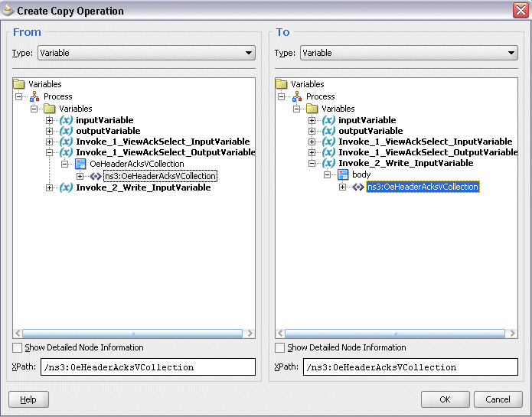Screen dimensions: 532x417
Task: Select ns3:OeHeaderAcksVCollection label in From tree
Action: 160,176
